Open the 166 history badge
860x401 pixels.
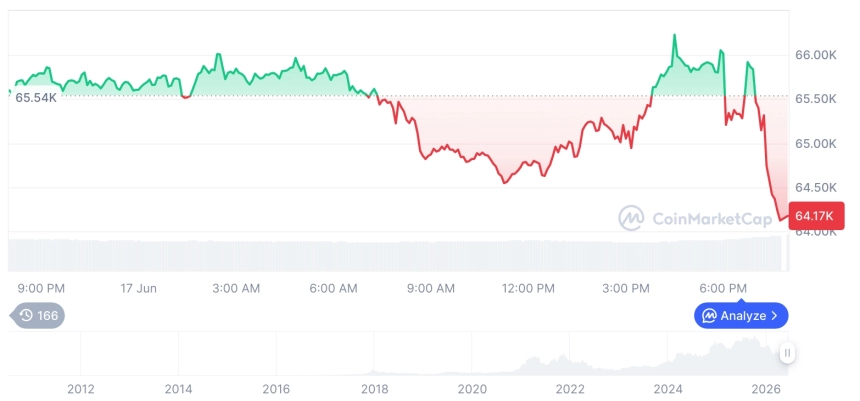[x=37, y=315]
